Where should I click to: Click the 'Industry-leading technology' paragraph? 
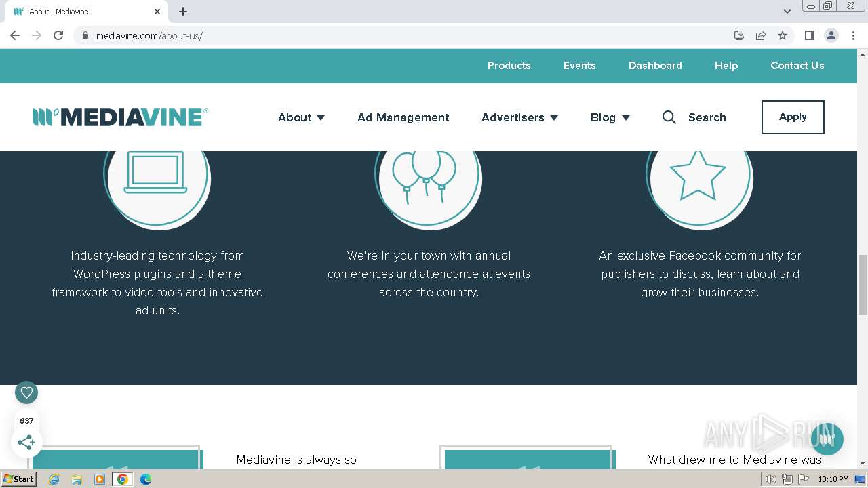[157, 283]
